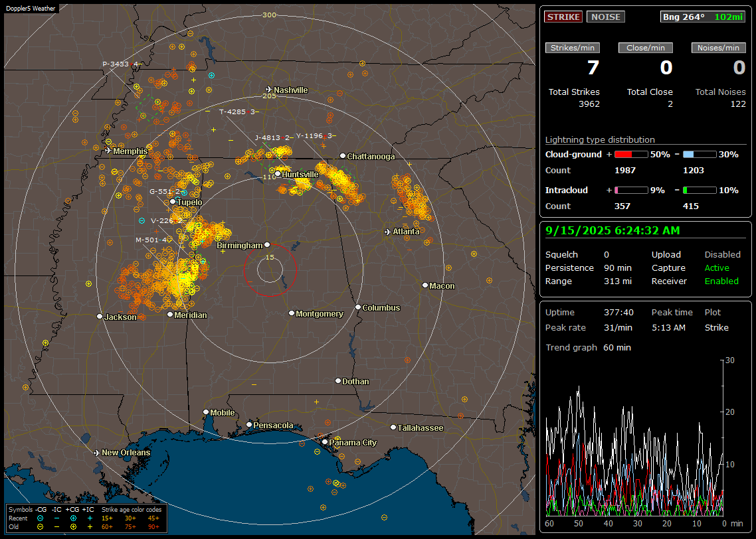Click the Doppler5 Weather title label
Viewport: 756px width, 539px height.
[31, 9]
